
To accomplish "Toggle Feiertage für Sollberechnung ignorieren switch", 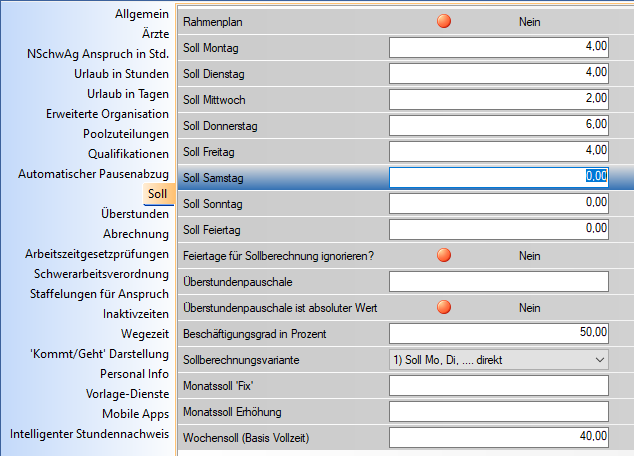I will [445, 255].
